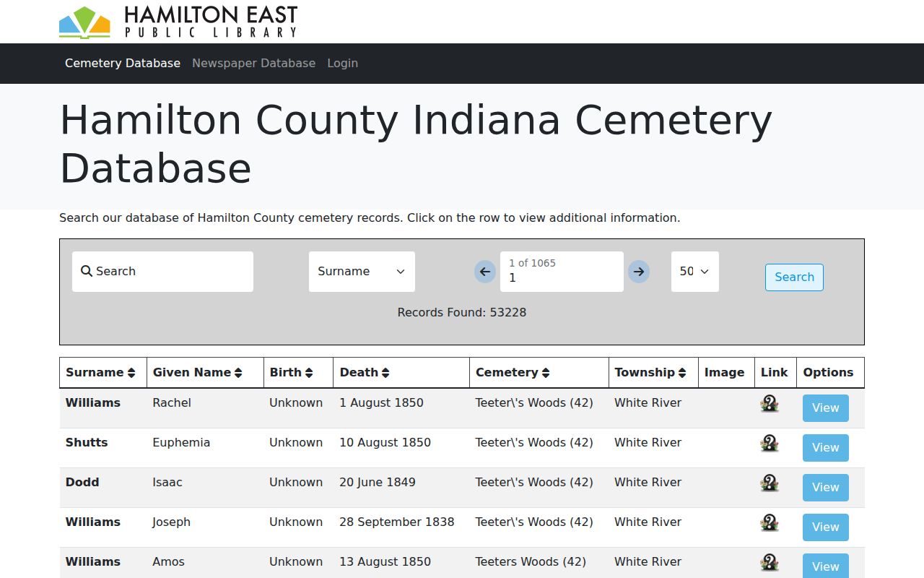Sort by Surname column arrows

[x=131, y=373]
